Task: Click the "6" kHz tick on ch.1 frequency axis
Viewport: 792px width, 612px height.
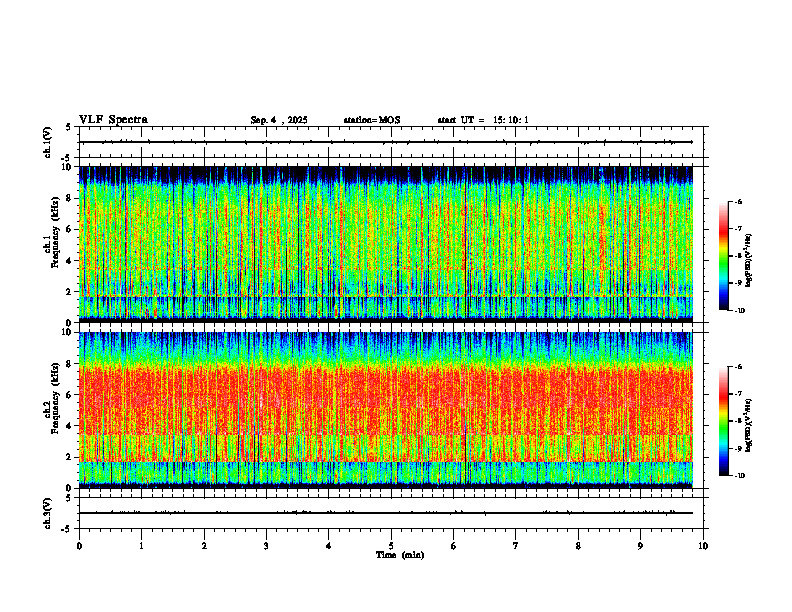Action: (69, 229)
